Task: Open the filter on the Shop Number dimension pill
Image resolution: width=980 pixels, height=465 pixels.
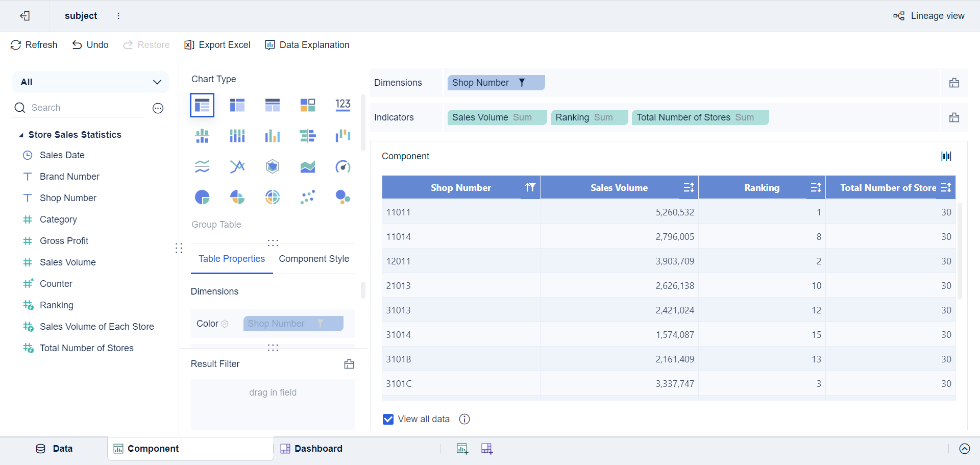Action: point(522,82)
